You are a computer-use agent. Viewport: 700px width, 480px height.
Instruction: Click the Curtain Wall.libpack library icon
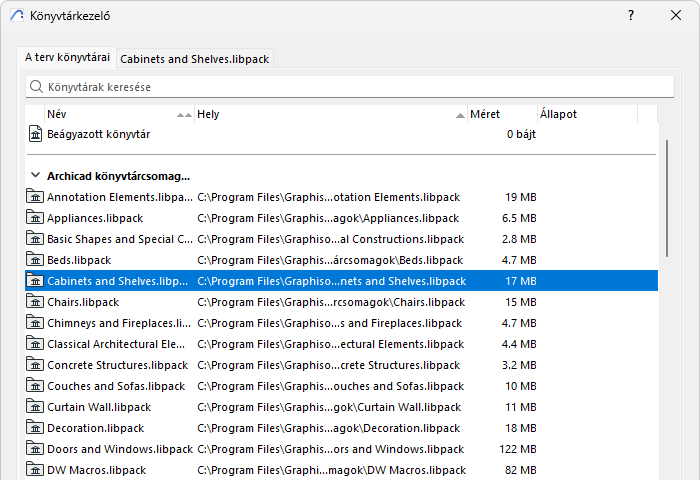point(35,406)
